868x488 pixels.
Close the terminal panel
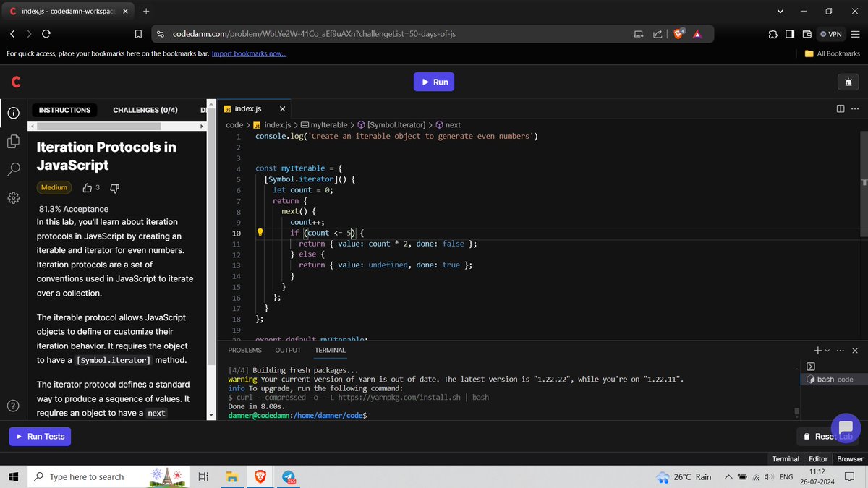[x=855, y=350]
